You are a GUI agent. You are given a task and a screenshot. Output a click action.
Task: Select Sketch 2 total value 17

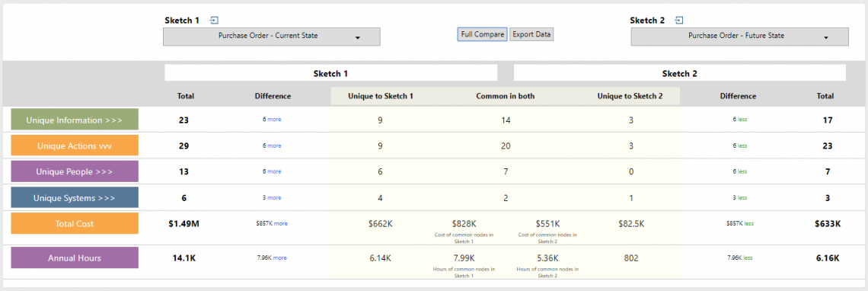pyautogui.click(x=828, y=120)
